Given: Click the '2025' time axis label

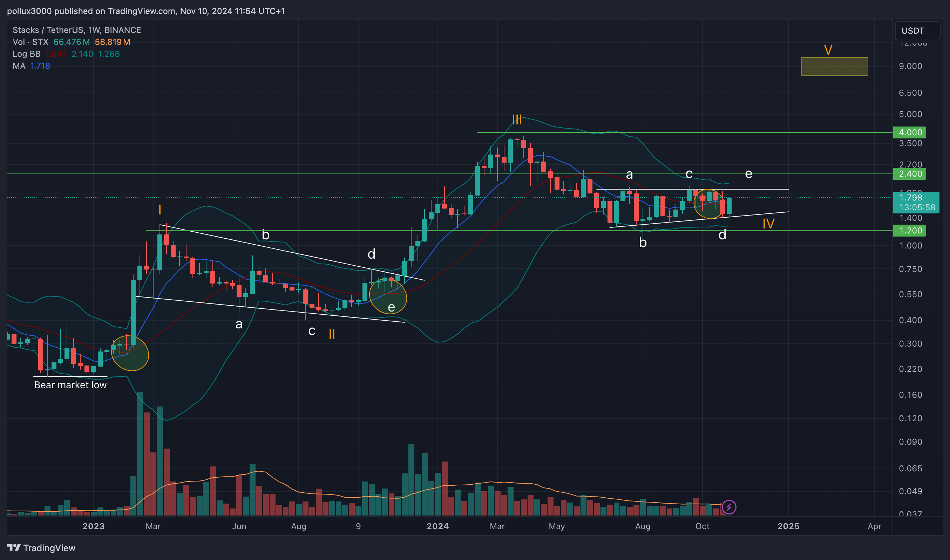Looking at the screenshot, I should 788,526.
